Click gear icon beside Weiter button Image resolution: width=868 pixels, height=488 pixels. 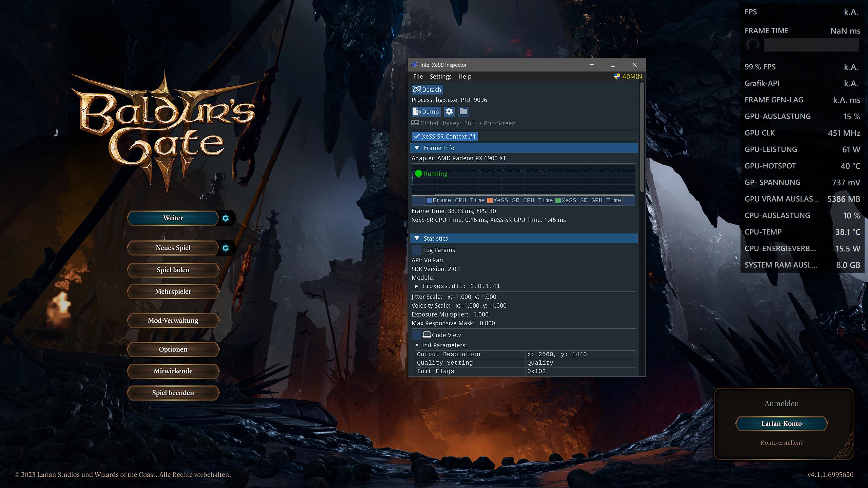click(226, 218)
